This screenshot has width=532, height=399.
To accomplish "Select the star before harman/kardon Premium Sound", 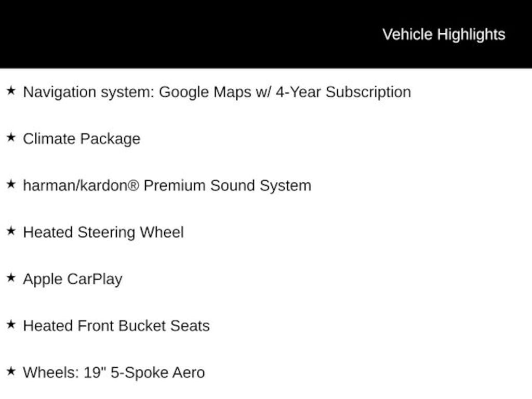I will pyautogui.click(x=11, y=184).
